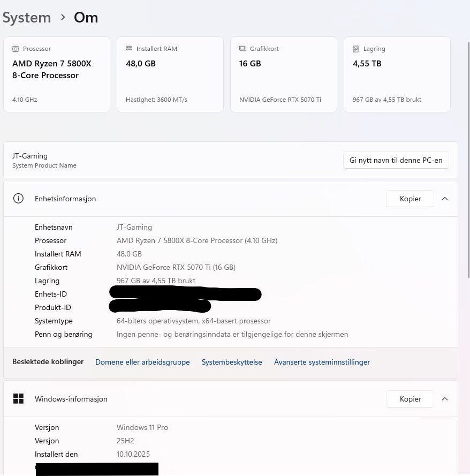470x476 pixels.
Task: Collapse the Enhetsinformasjon section chevron
Action: [445, 199]
